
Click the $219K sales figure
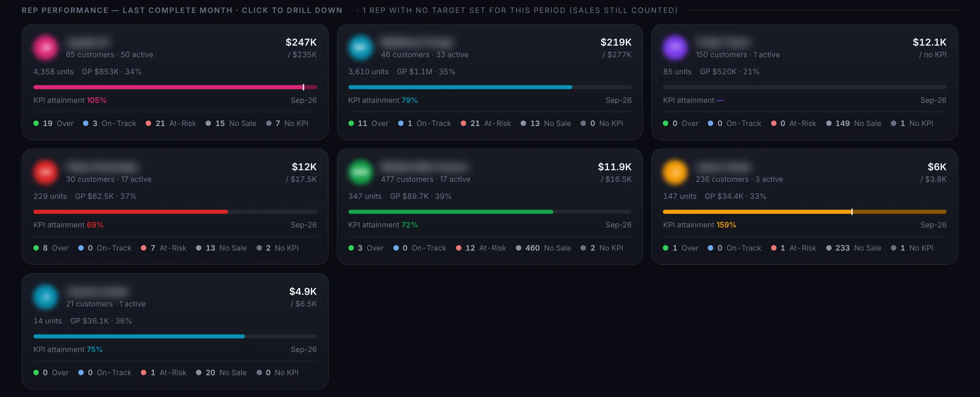616,42
